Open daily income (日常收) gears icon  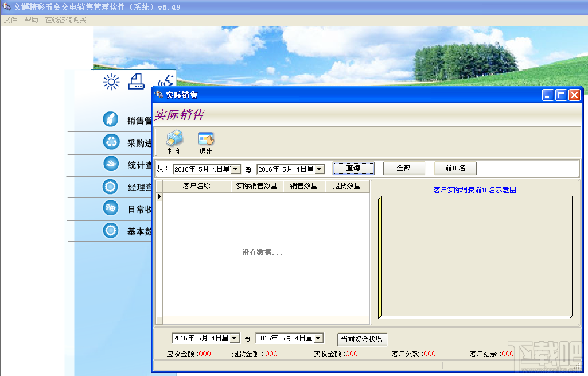[x=111, y=208]
